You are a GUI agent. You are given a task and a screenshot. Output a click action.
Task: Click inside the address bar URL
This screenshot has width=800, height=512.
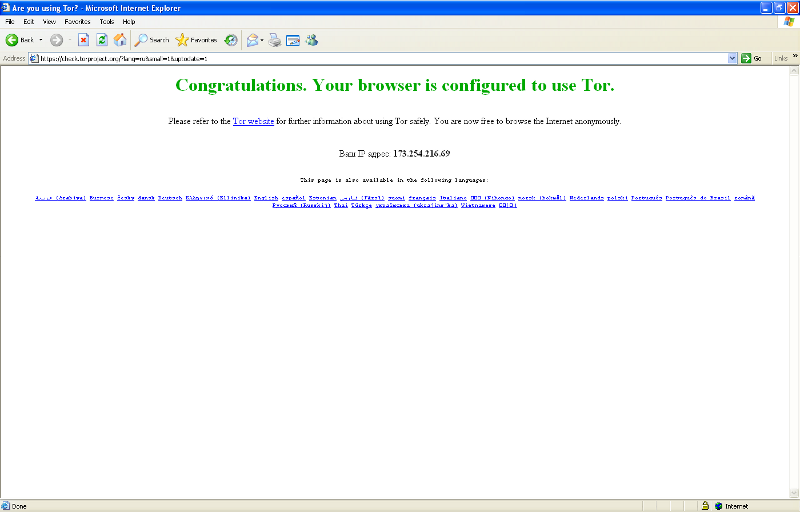[x=300, y=58]
